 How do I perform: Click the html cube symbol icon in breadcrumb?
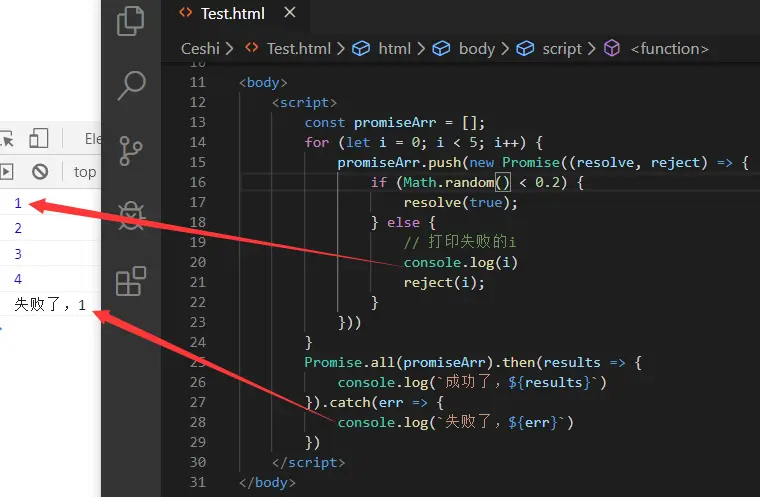361,48
